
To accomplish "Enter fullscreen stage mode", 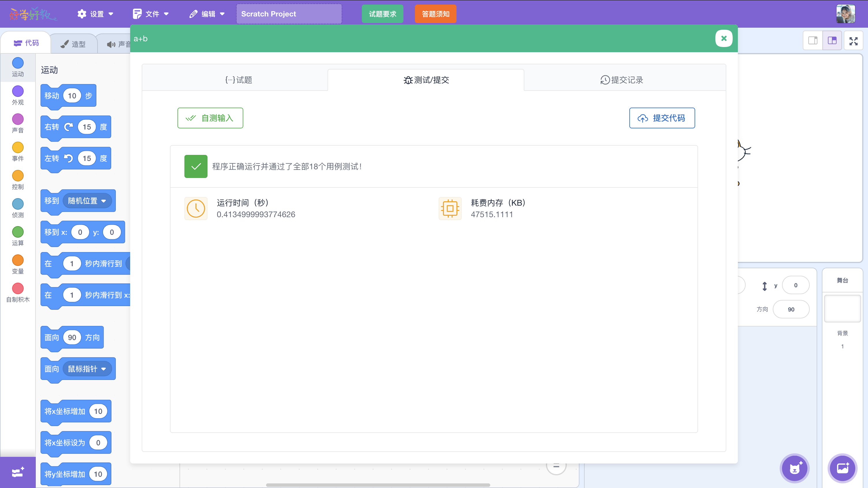I will tap(854, 41).
